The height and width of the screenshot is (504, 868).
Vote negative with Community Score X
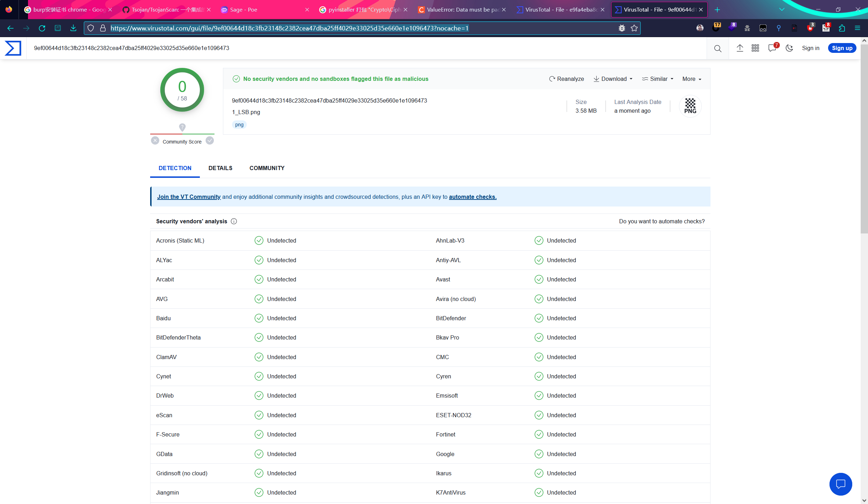tap(155, 141)
